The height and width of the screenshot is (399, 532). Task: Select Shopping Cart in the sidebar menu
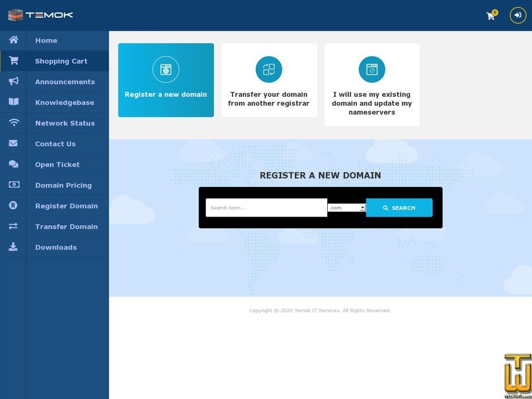pyautogui.click(x=60, y=61)
